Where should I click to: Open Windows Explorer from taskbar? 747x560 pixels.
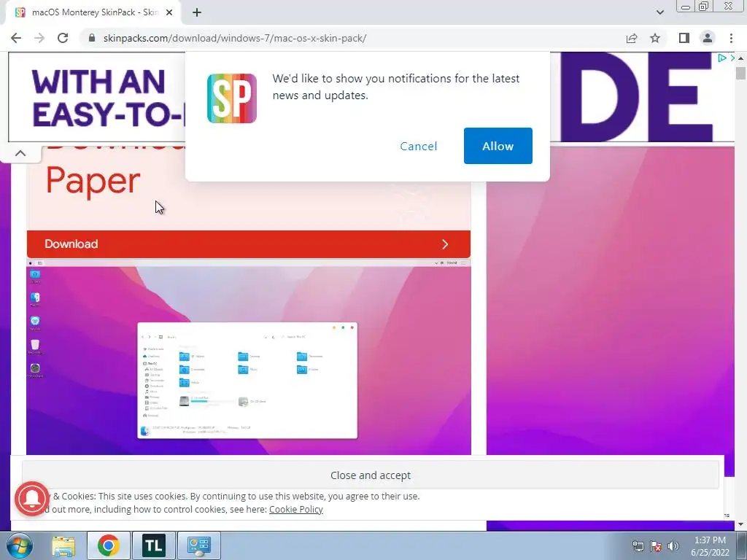tap(63, 545)
